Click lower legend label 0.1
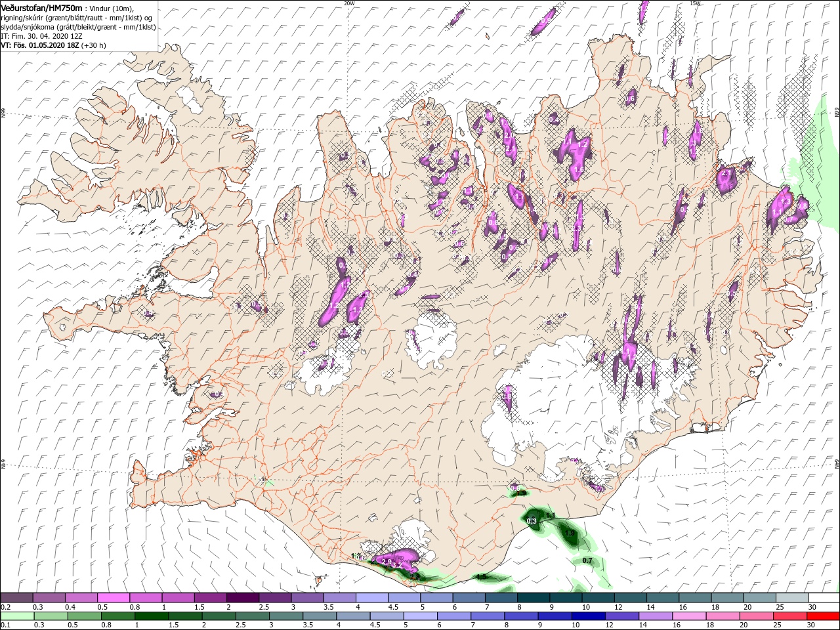This screenshot has height=630, width=840. click(5, 625)
